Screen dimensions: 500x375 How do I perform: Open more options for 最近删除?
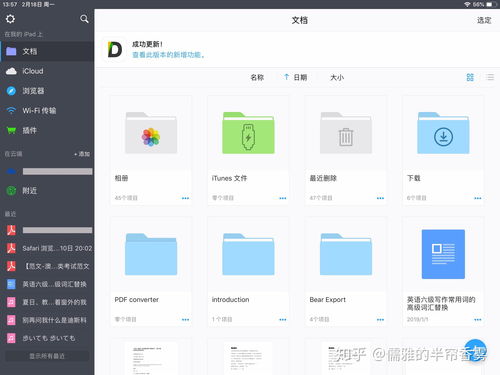tap(380, 198)
